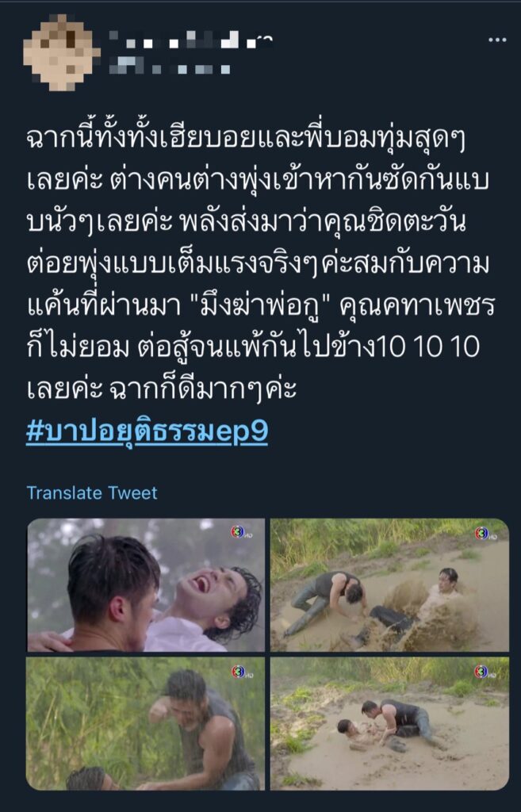The width and height of the screenshot is (521, 812).
Task: Click Channel 3 logo in bottom-right photo
Action: tap(485, 672)
